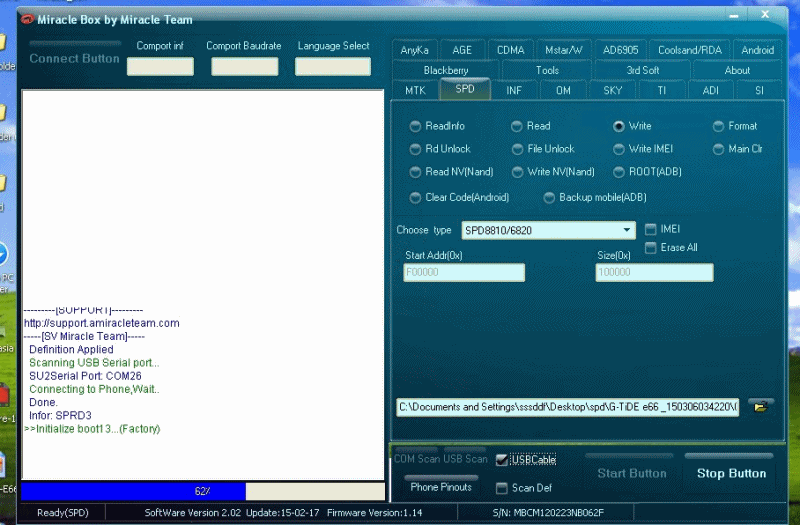Click the Connect Button

(x=74, y=54)
